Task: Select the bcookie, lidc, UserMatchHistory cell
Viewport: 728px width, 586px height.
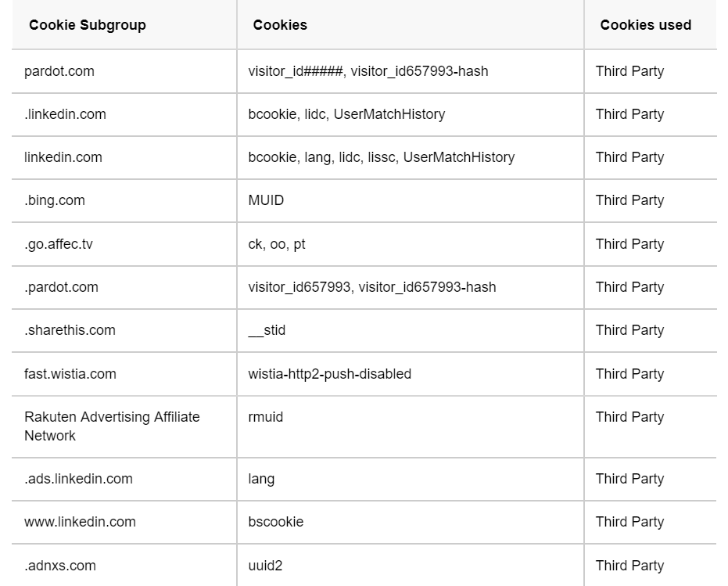Action: coord(346,114)
